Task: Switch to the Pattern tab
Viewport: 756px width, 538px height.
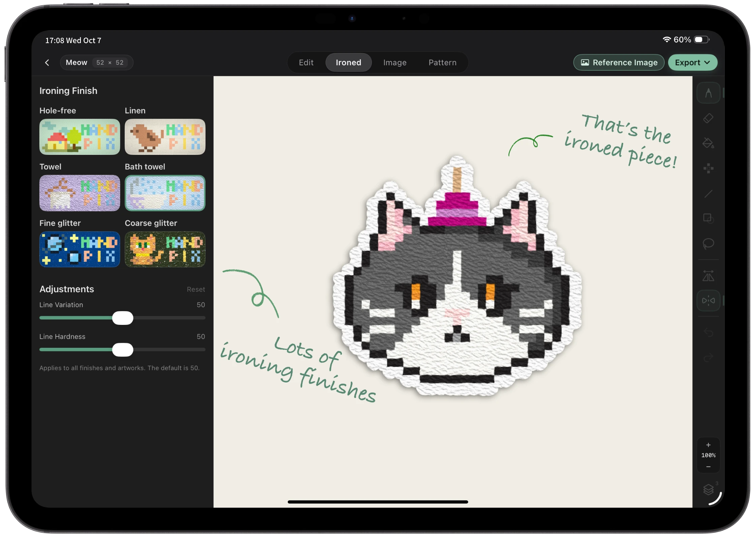Action: (x=442, y=63)
